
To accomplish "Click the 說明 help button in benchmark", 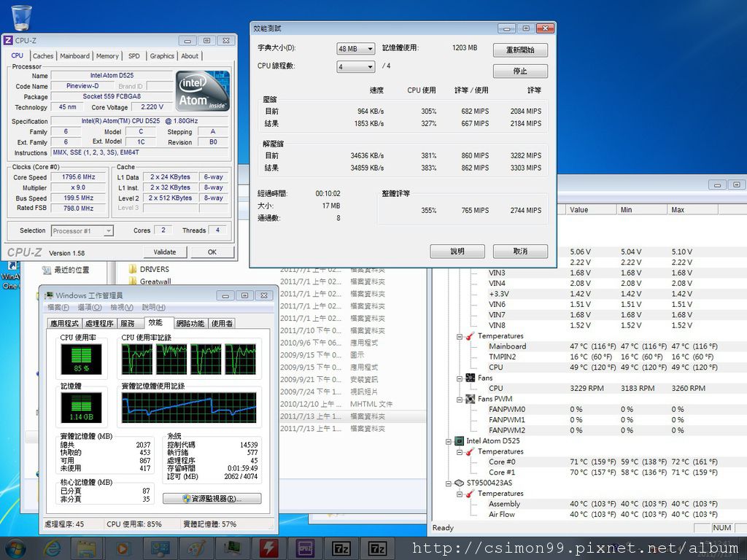I will click(457, 251).
